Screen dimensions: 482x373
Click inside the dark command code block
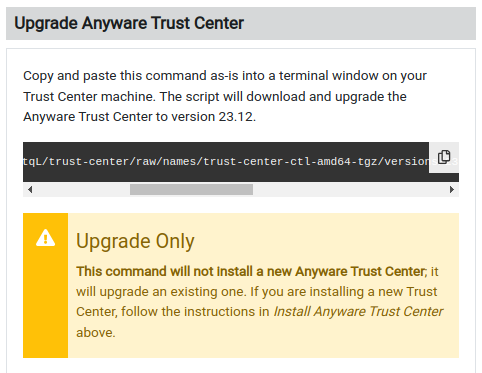[x=226, y=162]
